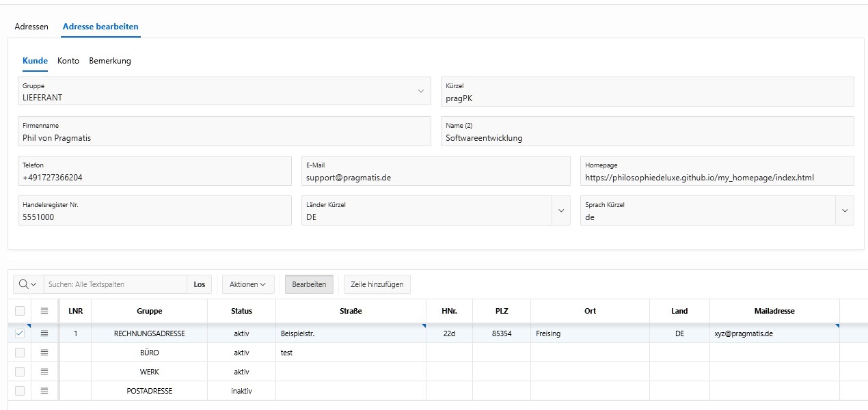Click the Bearbeiten button
Image resolution: width=868 pixels, height=410 pixels.
pos(310,284)
